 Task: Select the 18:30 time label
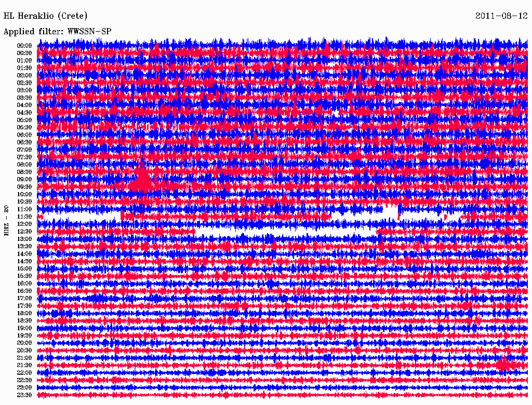(24, 320)
